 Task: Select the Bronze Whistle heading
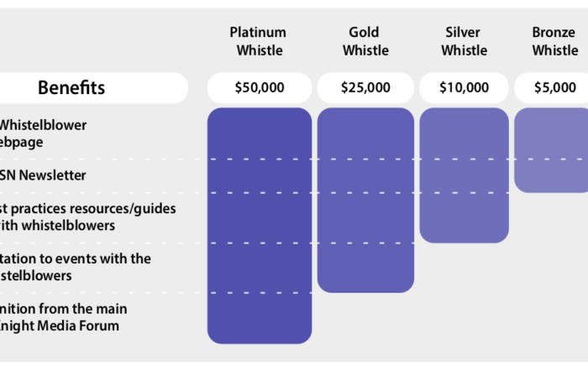[x=554, y=41]
